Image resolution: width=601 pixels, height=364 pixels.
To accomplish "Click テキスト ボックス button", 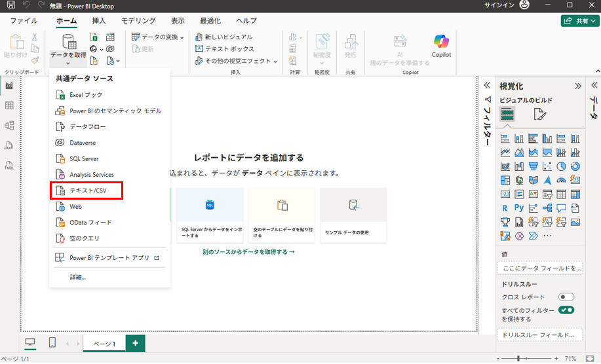I will pos(225,49).
